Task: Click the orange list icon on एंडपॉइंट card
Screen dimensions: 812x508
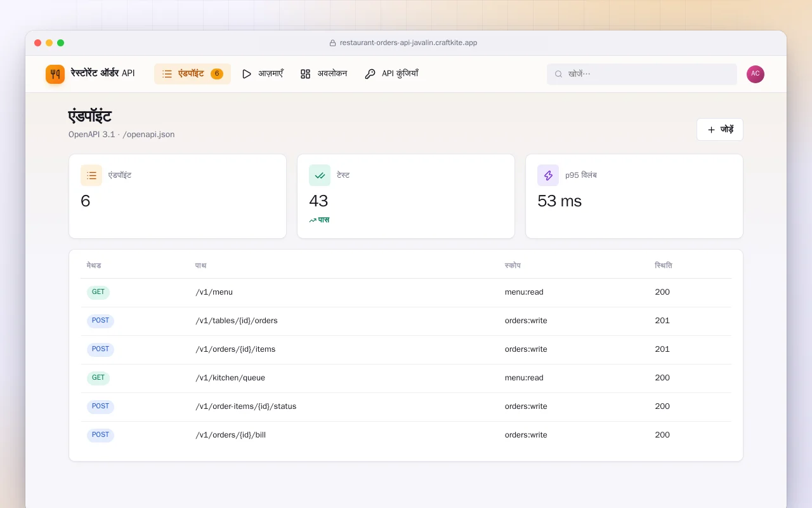Action: click(x=91, y=175)
